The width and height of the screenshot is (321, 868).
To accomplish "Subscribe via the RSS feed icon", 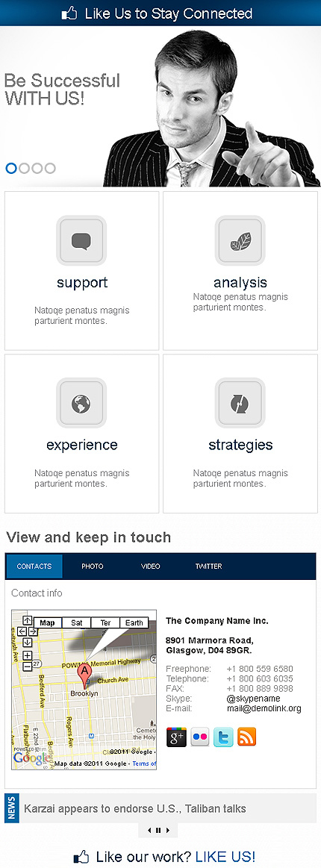I will [247, 737].
